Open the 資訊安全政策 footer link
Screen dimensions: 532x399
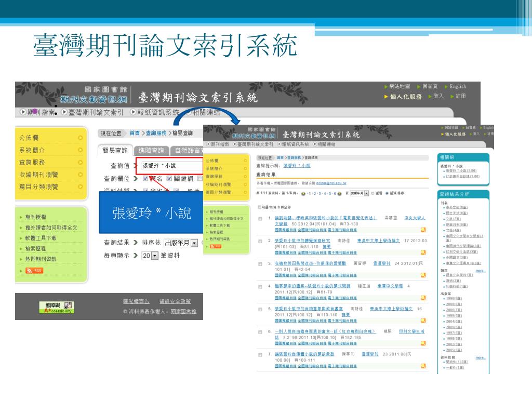tap(175, 301)
